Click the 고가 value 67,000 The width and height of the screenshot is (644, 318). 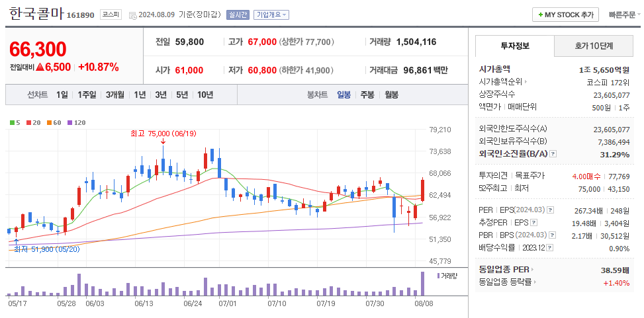(262, 42)
